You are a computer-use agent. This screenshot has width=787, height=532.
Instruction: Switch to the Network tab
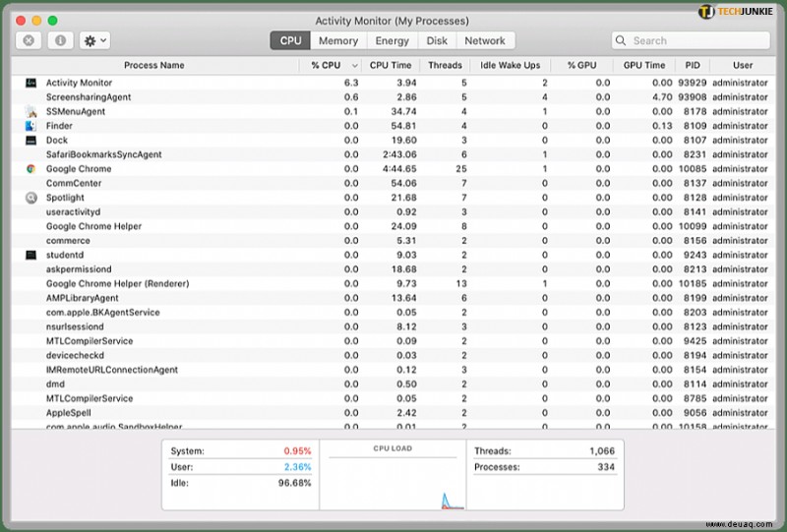[485, 40]
